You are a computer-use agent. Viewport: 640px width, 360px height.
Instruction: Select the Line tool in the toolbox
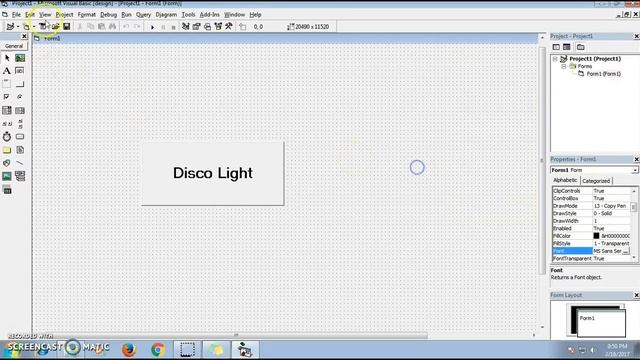coord(20,163)
